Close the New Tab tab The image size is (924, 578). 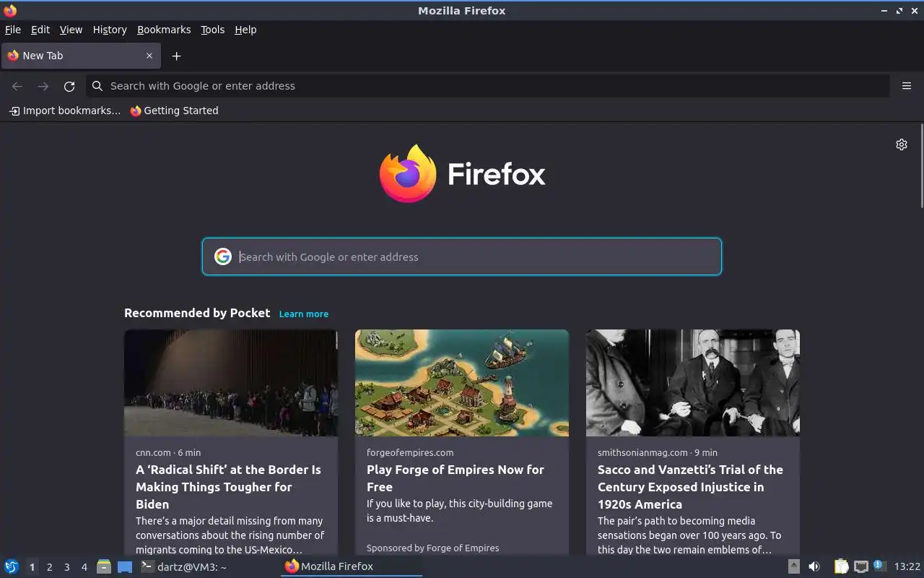pos(149,56)
